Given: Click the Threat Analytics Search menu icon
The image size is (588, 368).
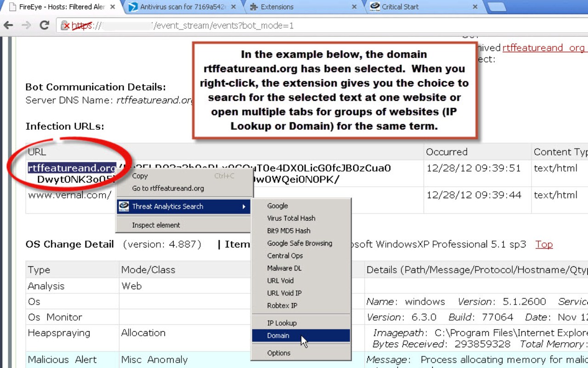Looking at the screenshot, I should pos(124,207).
